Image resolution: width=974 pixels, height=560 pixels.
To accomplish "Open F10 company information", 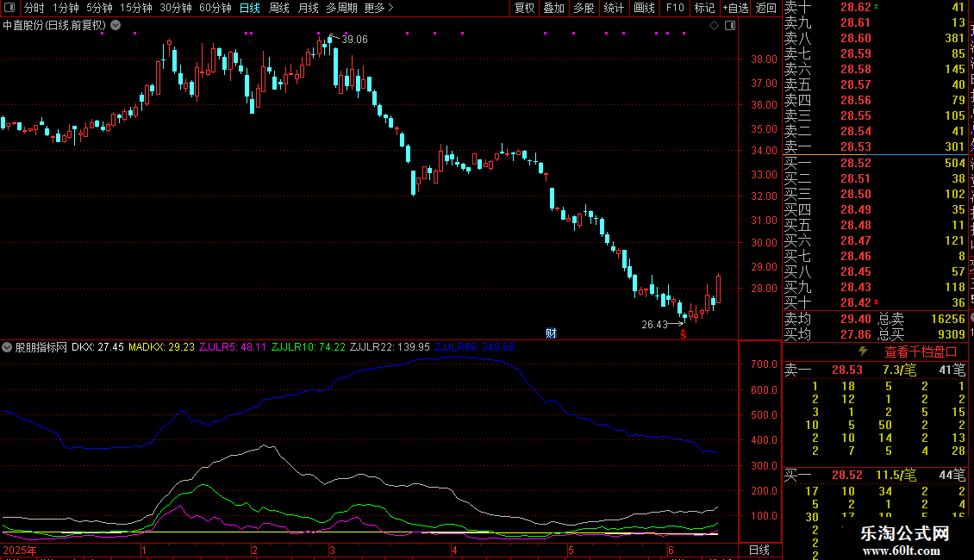I will [675, 8].
